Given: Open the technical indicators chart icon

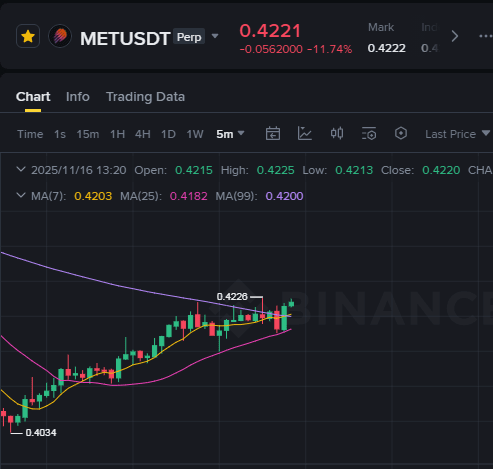Looking at the screenshot, I should tap(305, 134).
